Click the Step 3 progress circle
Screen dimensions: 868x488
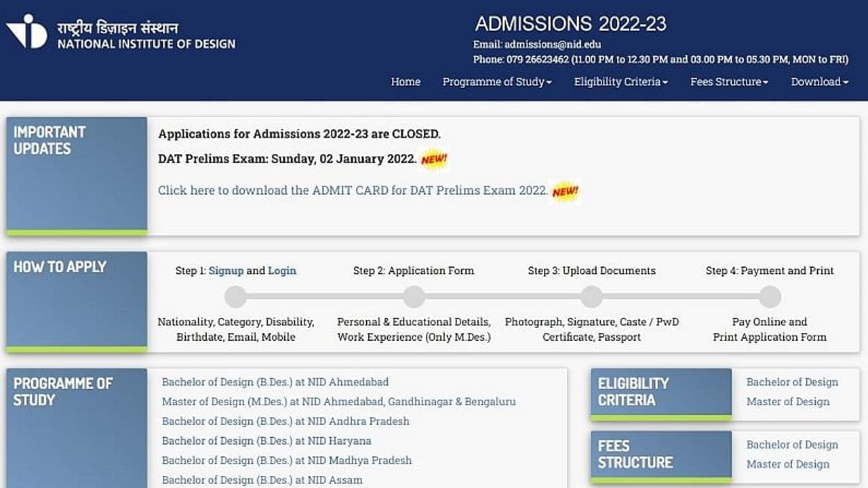(x=591, y=297)
